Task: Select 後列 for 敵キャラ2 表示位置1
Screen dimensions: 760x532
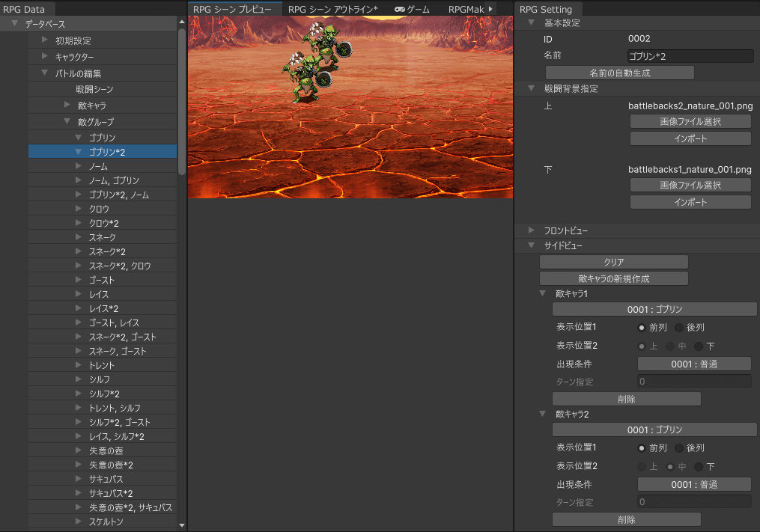Action: pyautogui.click(x=679, y=448)
